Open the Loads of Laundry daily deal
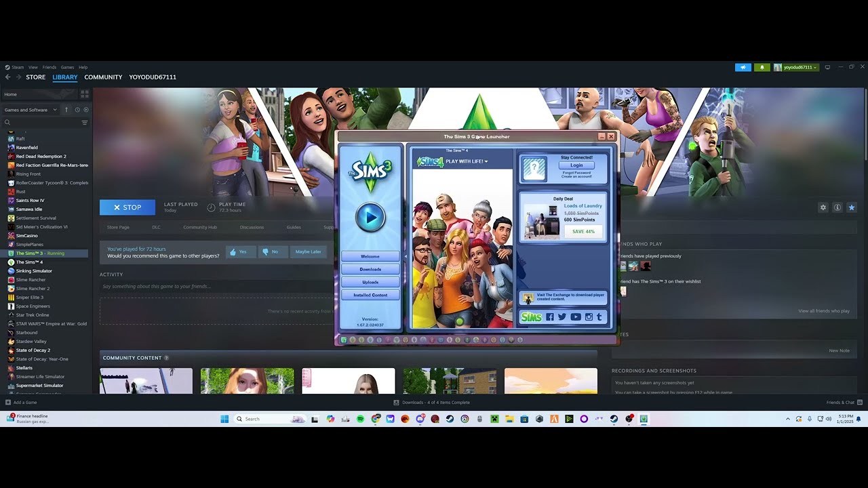This screenshot has height=488, width=868. 583,206
